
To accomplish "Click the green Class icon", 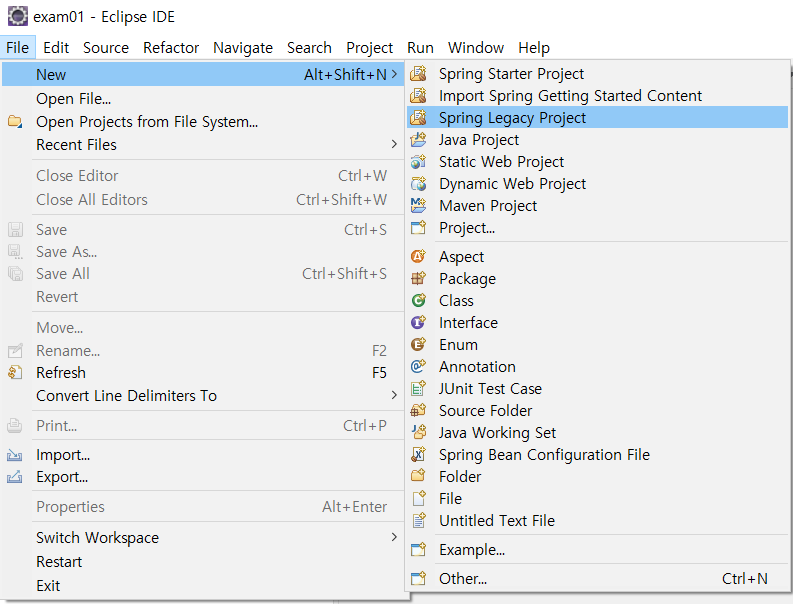I will click(x=418, y=300).
